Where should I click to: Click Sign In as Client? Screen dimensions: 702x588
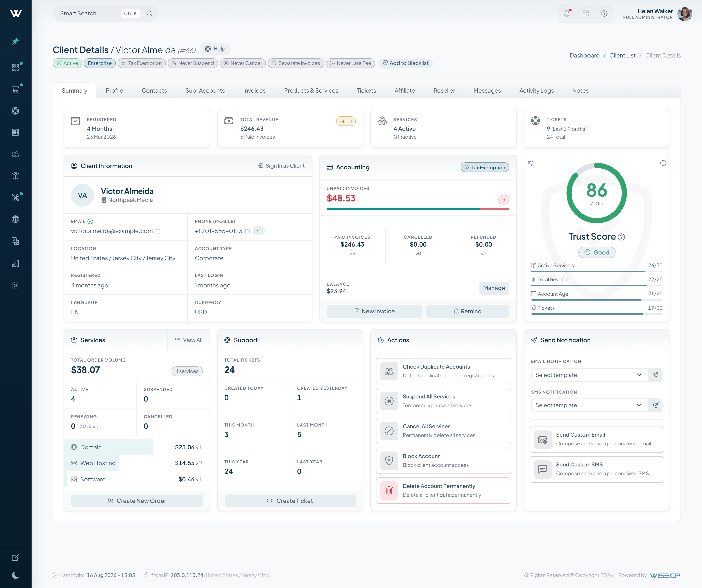click(281, 166)
